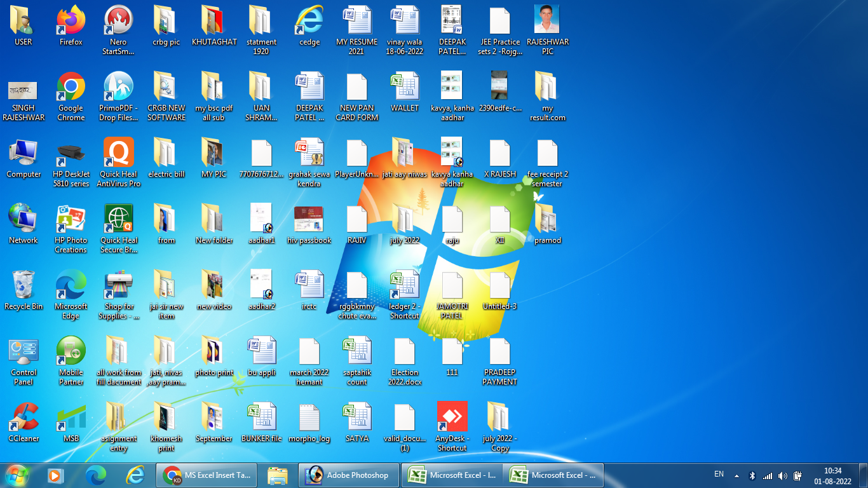Open Election 2022.docx file
Screen dimensions: 868x488
pos(405,361)
